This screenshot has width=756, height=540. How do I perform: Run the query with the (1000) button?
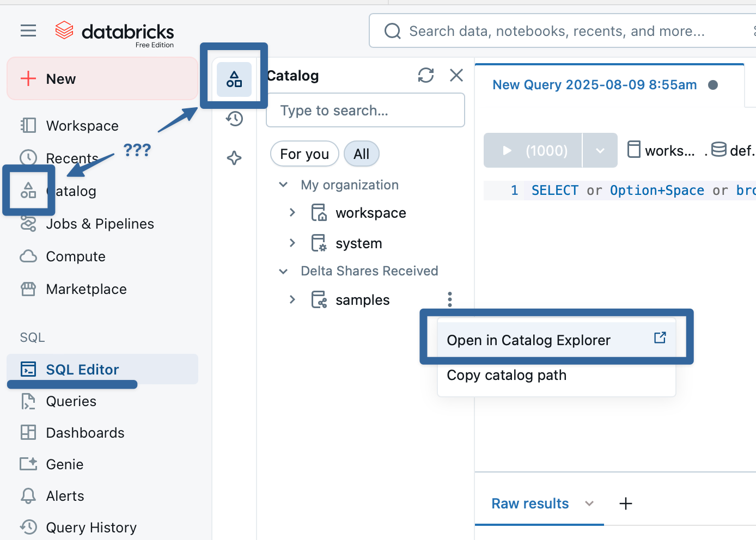coord(533,150)
